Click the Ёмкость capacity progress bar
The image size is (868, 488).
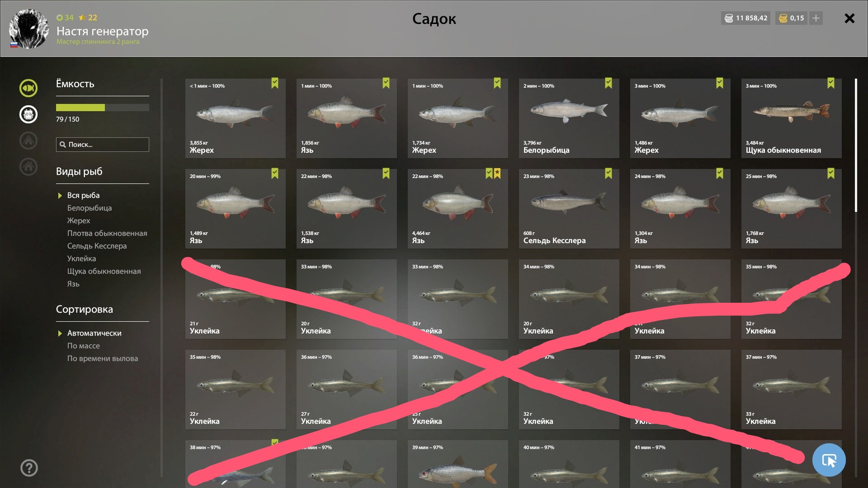coord(103,108)
